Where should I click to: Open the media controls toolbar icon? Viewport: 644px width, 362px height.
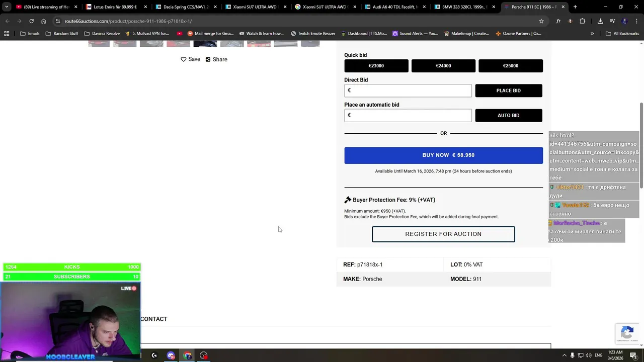coord(612,21)
